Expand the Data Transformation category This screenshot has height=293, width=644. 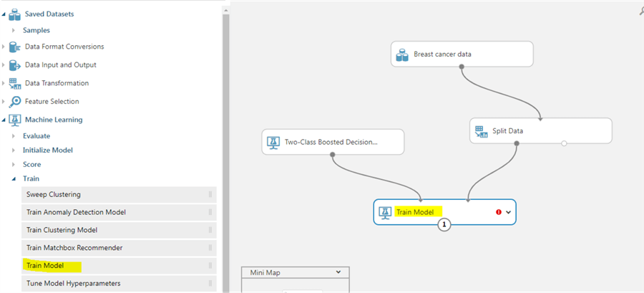pyautogui.click(x=4, y=83)
